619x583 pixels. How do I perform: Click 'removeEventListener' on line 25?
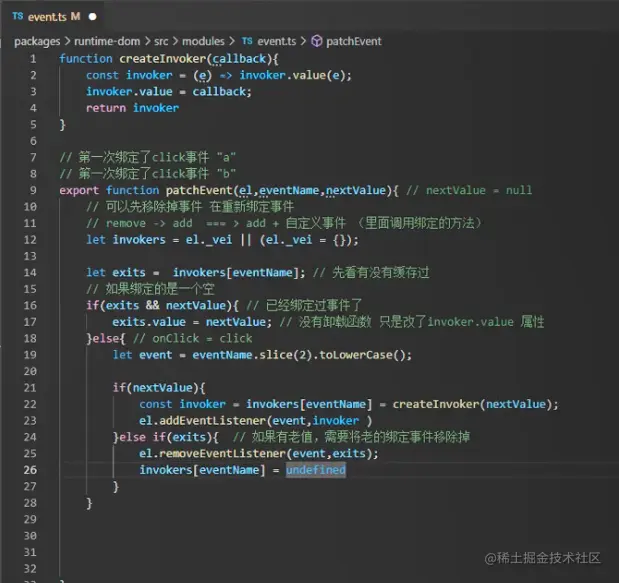222,454
